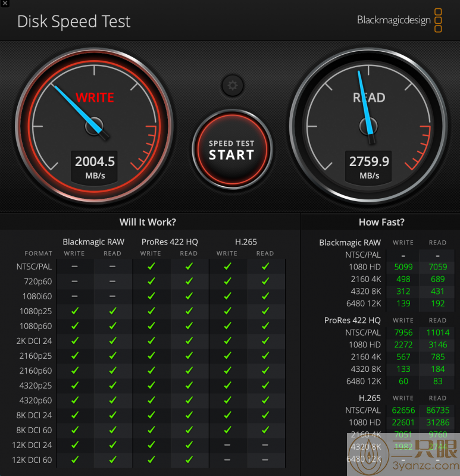Click the 8K DCI 24 Blackmagic RAW read checkmark
This screenshot has width=460, height=476.
coord(112,415)
